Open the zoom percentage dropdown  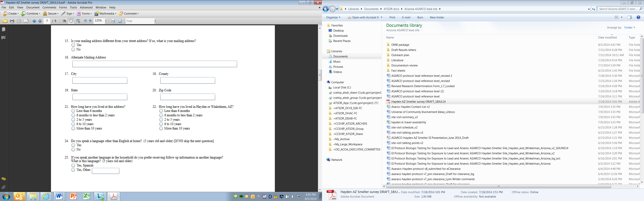coord(106,21)
